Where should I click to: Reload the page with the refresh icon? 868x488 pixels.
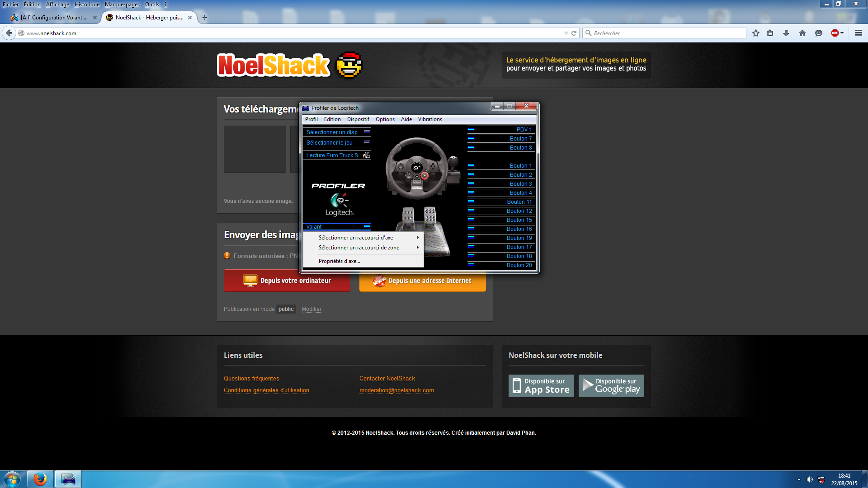574,33
